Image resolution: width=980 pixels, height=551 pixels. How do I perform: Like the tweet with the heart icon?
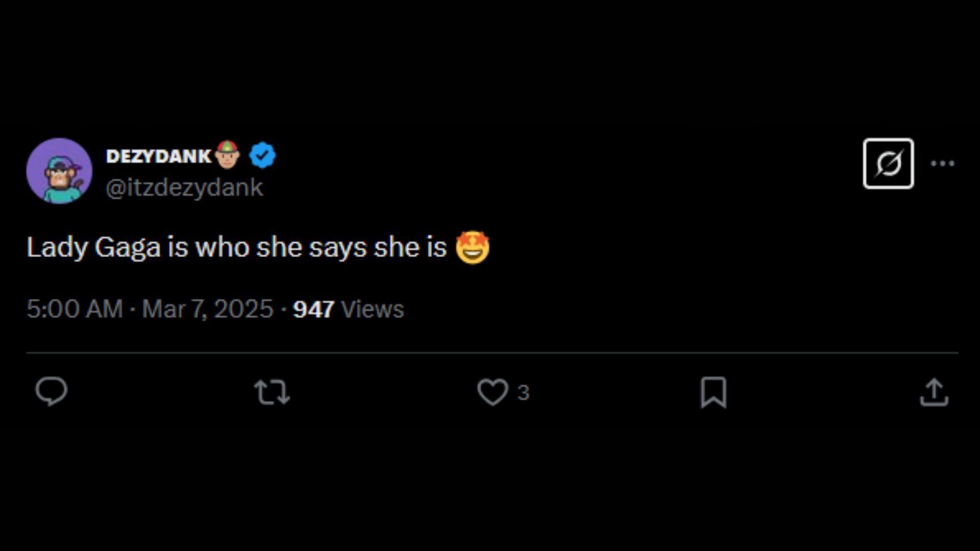[492, 392]
